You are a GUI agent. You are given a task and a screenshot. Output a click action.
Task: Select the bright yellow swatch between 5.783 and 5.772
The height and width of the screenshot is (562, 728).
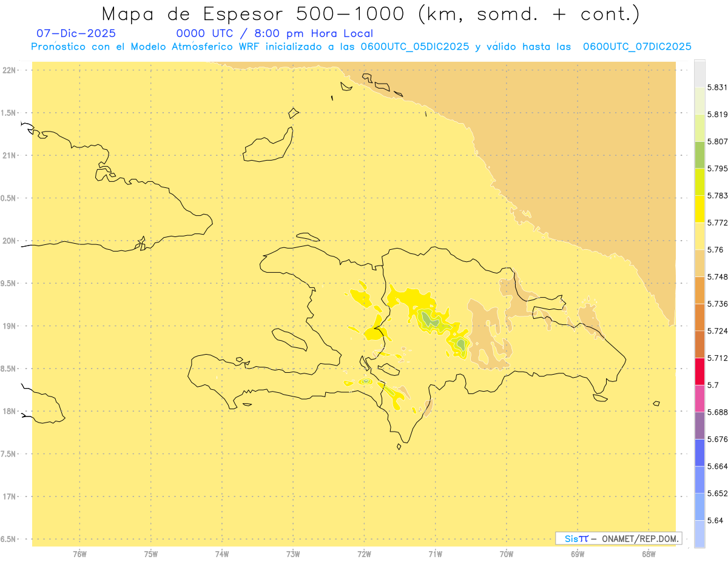[x=699, y=209]
